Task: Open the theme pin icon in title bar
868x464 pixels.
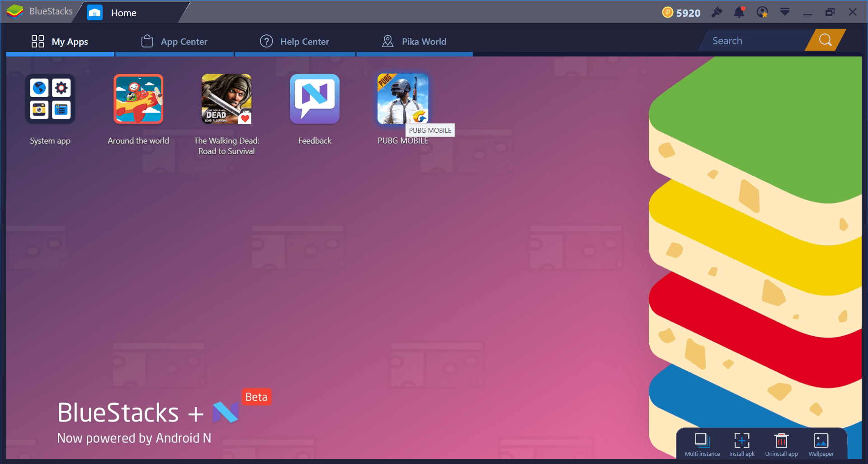Action: tap(717, 12)
